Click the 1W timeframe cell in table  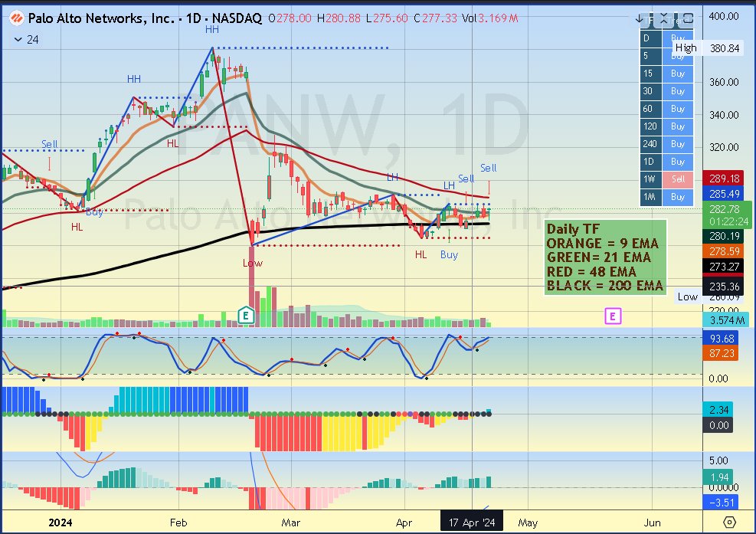(651, 179)
